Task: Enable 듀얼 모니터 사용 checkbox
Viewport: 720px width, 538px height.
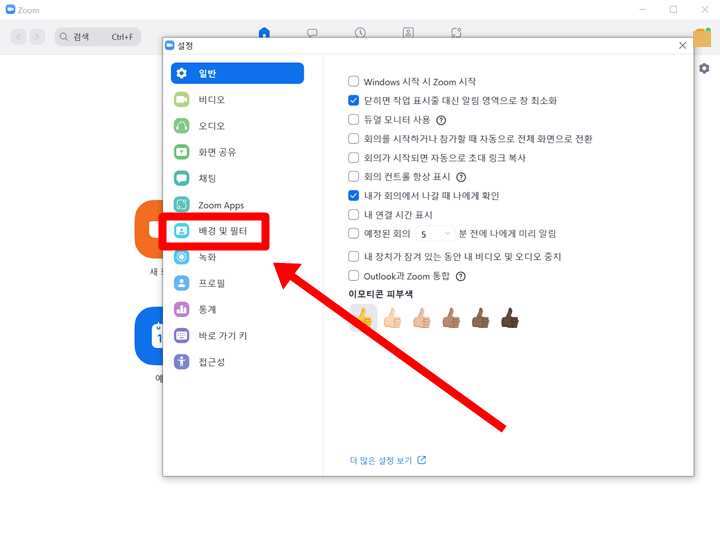Action: click(x=354, y=120)
